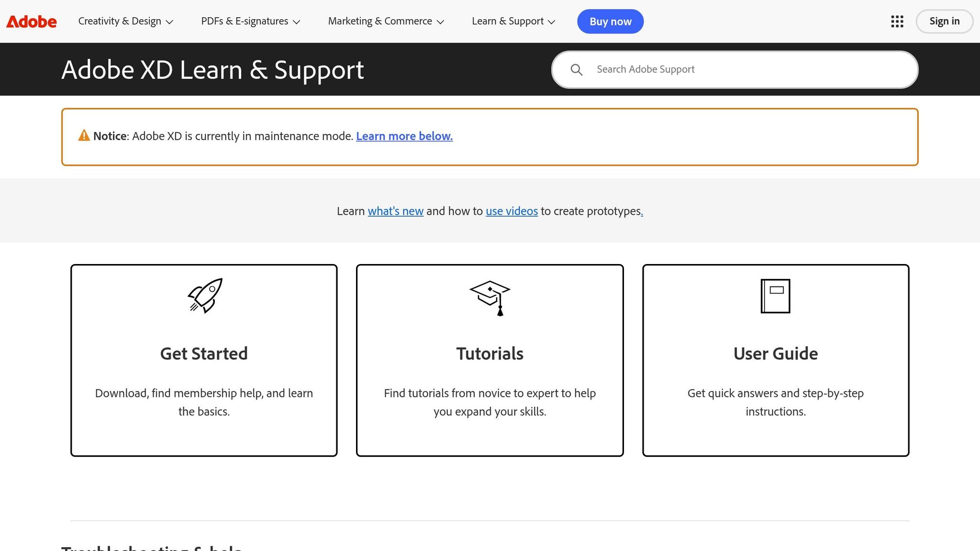Click the rocket icon in Get Started
Image resolution: width=980 pixels, height=551 pixels.
[x=205, y=296]
